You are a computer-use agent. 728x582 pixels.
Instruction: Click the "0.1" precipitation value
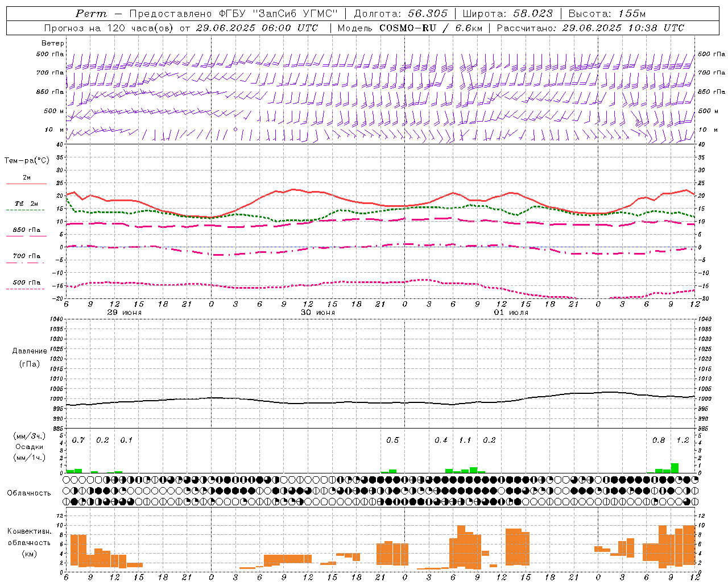[x=126, y=440]
